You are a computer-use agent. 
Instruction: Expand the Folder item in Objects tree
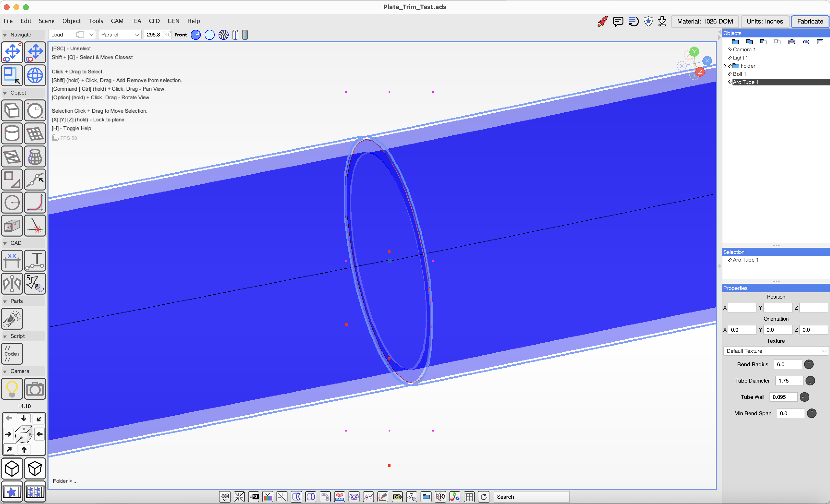click(725, 66)
